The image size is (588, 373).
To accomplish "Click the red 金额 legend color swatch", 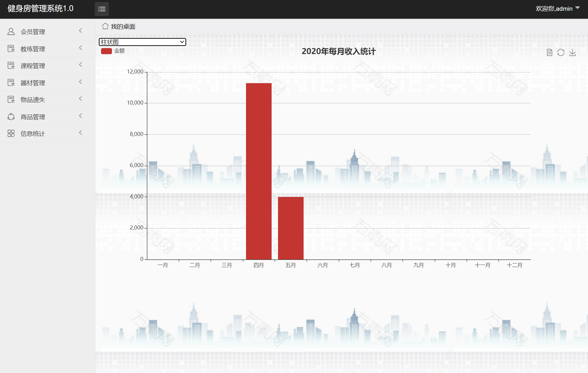I will pyautogui.click(x=106, y=51).
